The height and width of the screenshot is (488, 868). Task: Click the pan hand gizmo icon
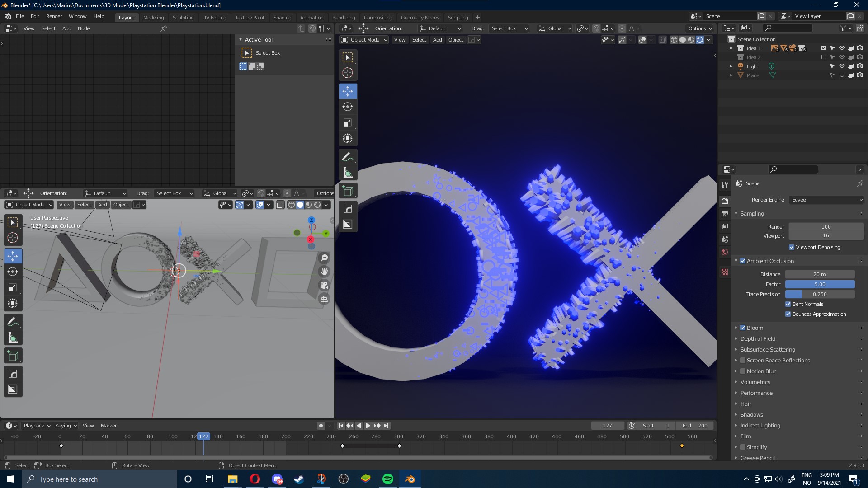[324, 272]
